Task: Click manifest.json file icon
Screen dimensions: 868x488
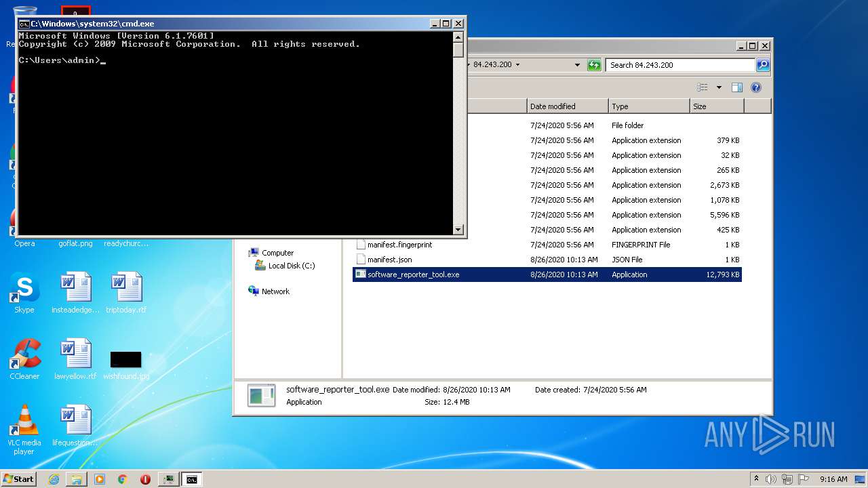Action: 361,260
